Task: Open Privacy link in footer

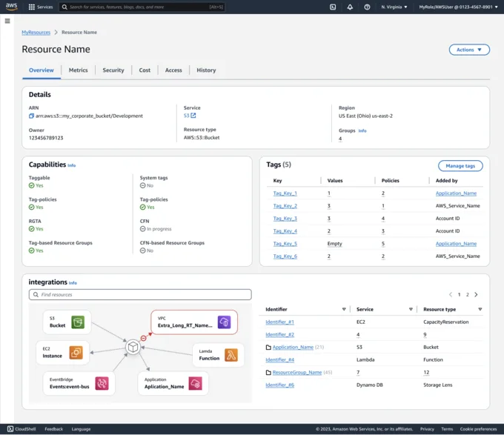Action: (427, 429)
